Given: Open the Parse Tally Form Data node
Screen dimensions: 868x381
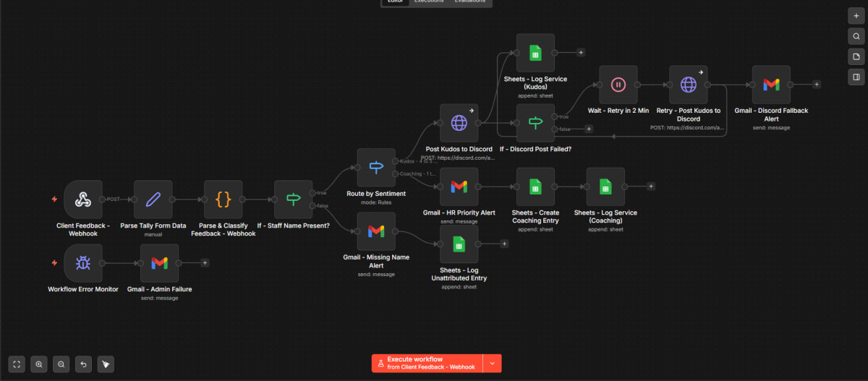Looking at the screenshot, I should point(153,200).
